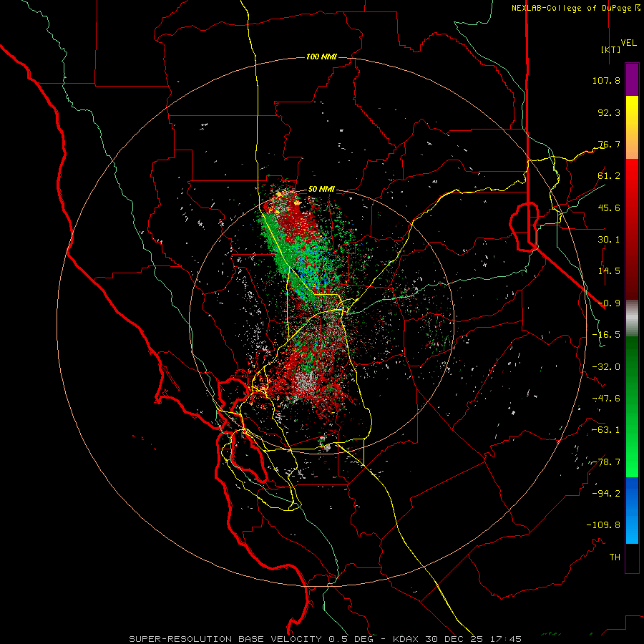Click the 92.3 legend value
The height and width of the screenshot is (644, 644).
609,112
